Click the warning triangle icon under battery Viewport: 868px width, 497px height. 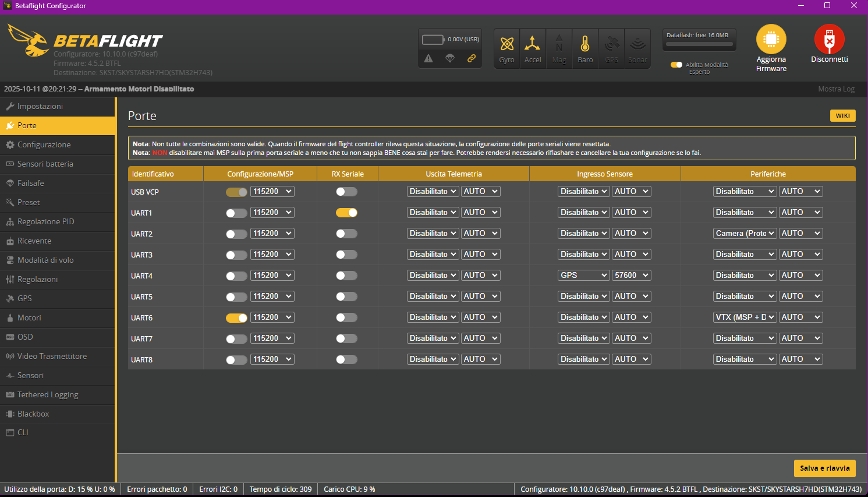pos(428,58)
